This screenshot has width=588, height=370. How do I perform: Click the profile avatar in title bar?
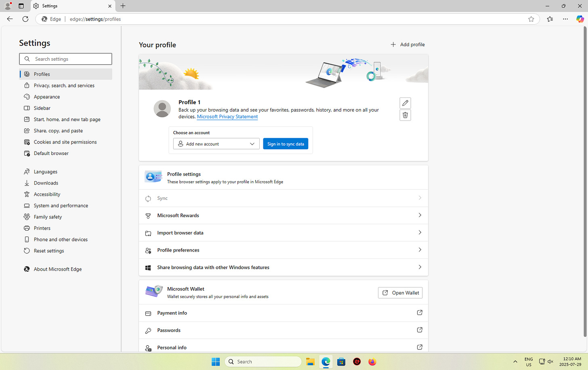(8, 6)
